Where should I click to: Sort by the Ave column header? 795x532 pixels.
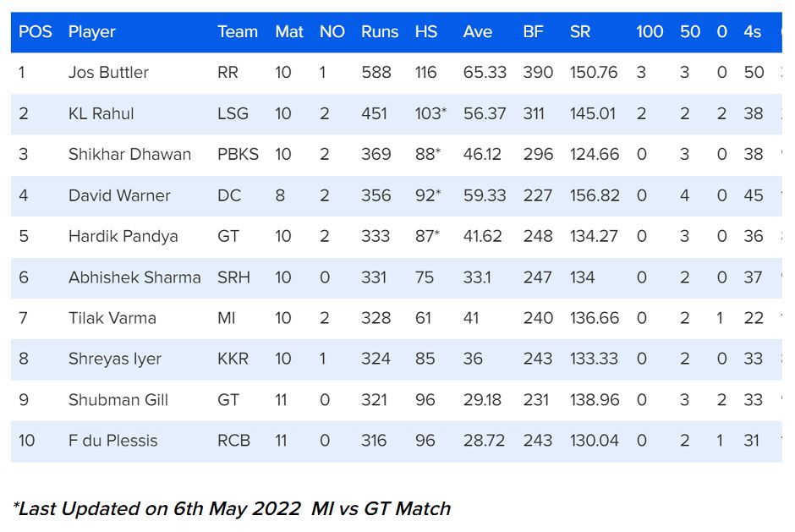477,32
